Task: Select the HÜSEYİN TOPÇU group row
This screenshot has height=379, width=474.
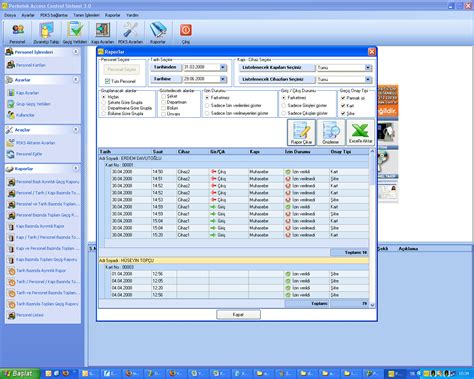Action: [234, 260]
